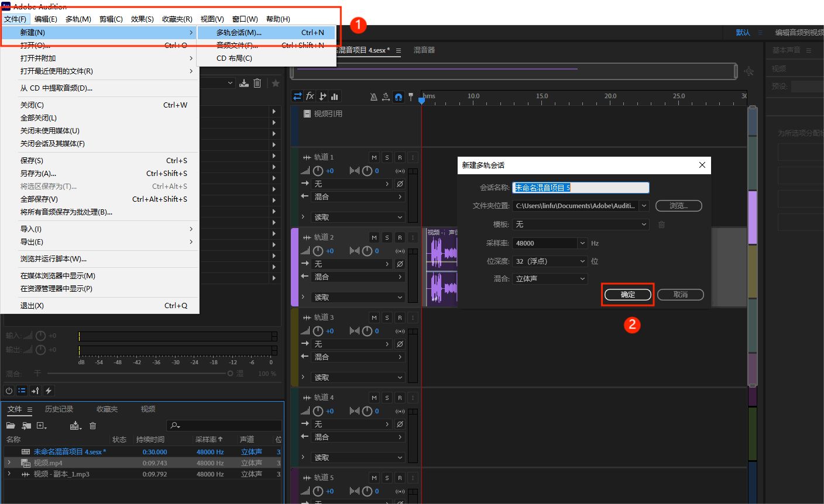Choose 退出(X) in File menu

point(100,306)
